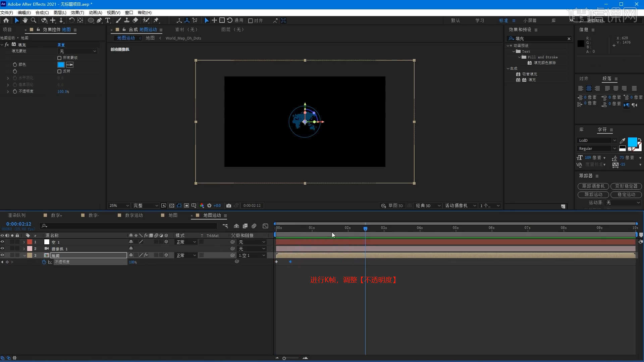644x362 pixels.
Task: Select the Pen tool
Action: pos(99,20)
